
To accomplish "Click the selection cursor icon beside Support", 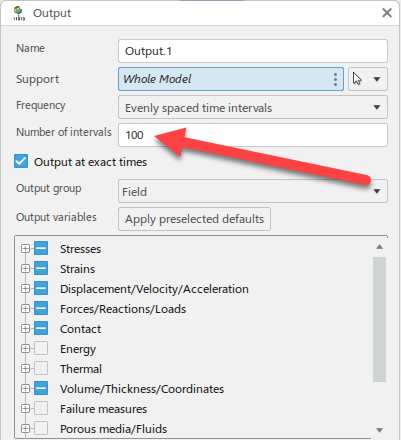I will click(x=357, y=79).
